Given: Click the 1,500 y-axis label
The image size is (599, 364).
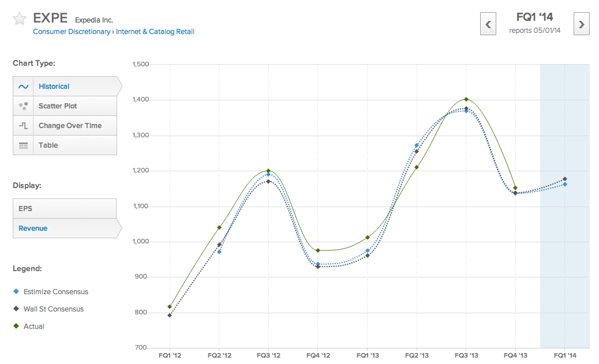Looking at the screenshot, I should click(141, 64).
